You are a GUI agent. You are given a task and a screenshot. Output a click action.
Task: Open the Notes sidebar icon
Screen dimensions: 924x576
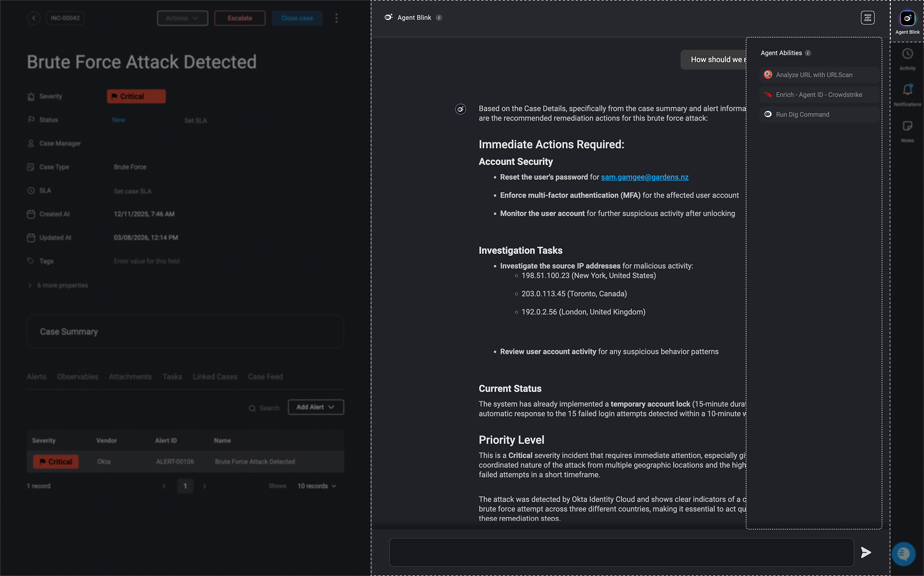pyautogui.click(x=907, y=126)
